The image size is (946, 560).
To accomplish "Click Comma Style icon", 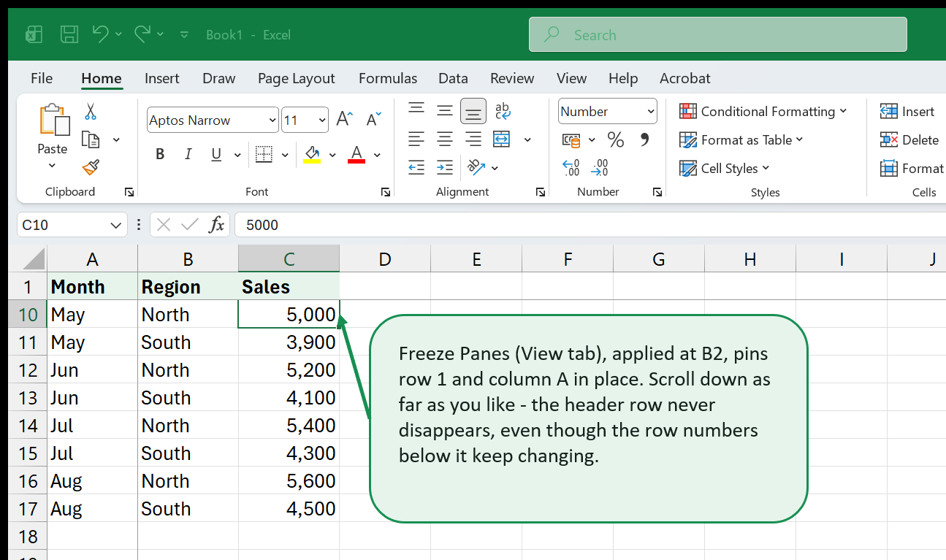I will click(x=644, y=139).
